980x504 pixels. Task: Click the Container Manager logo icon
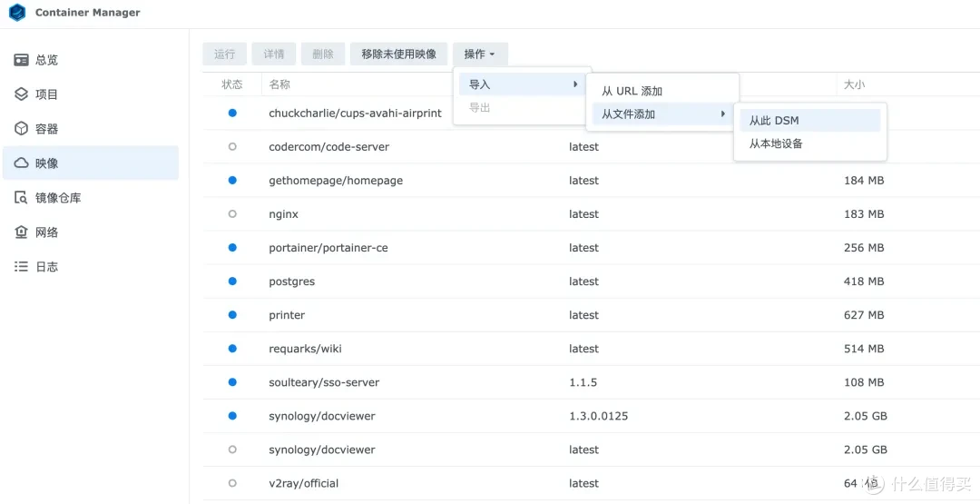click(17, 13)
